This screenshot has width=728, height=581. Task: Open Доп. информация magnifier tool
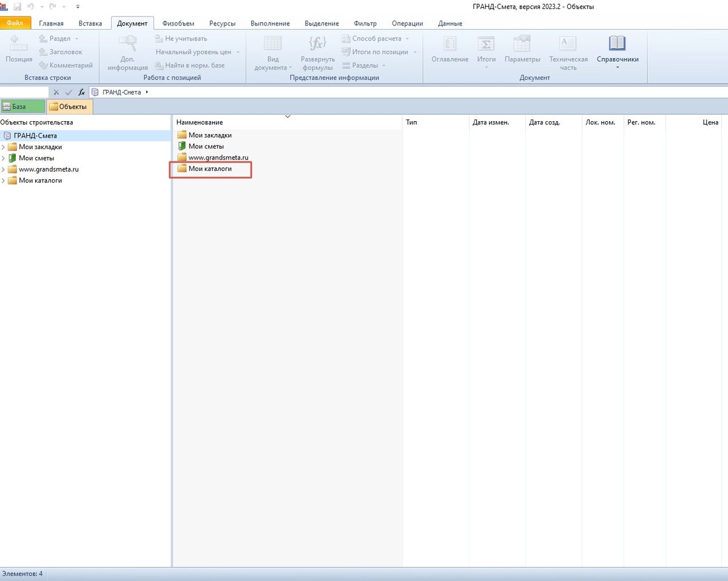coord(127,53)
